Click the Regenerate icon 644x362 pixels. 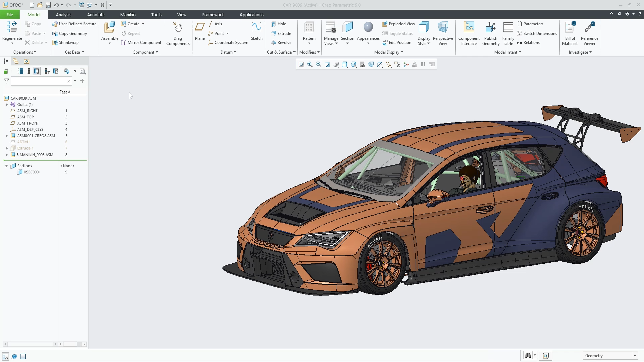click(x=12, y=27)
